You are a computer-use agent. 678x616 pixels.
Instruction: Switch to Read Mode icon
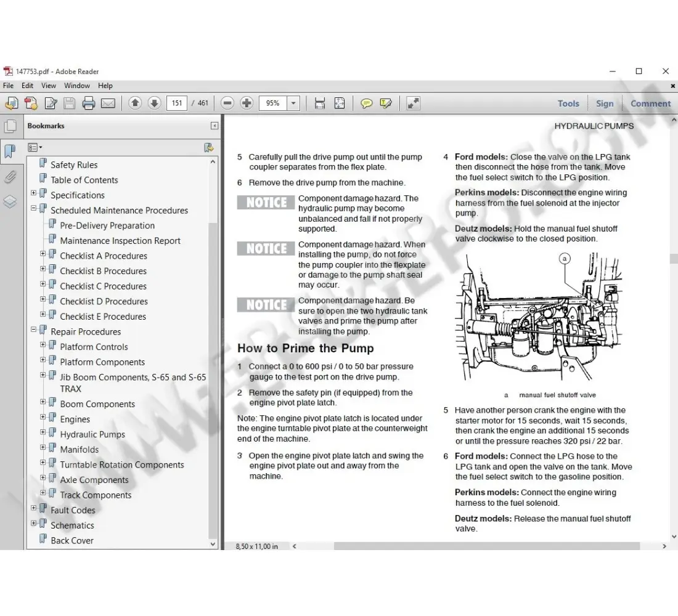(x=413, y=103)
